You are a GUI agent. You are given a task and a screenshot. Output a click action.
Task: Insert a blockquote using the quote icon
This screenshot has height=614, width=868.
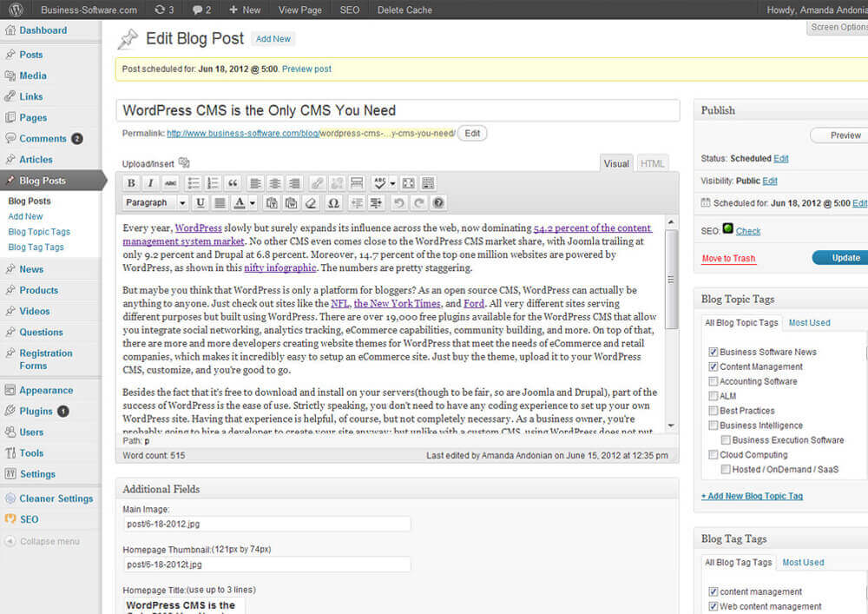click(x=233, y=183)
